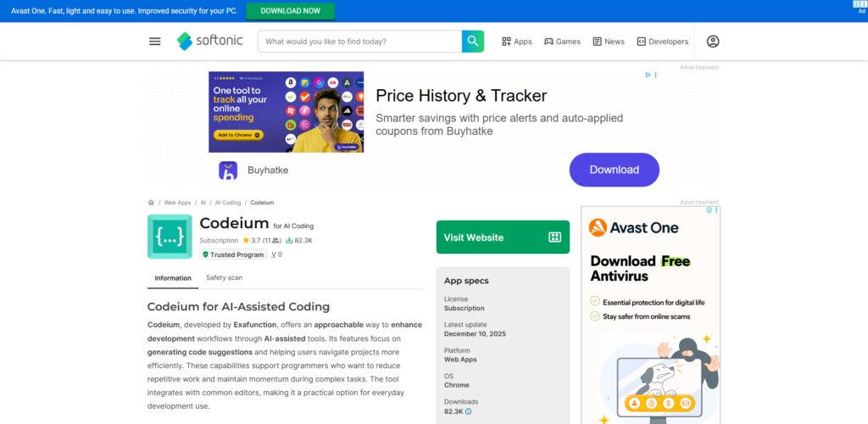Viewport: 868px width, 424px height.
Task: Click 'for AI Coding' label beside Codeium
Action: (293, 226)
